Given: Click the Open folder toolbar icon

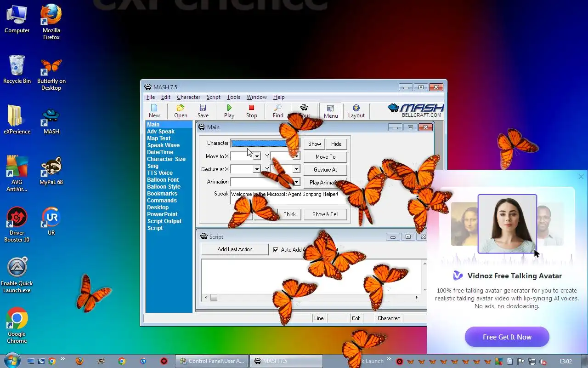Looking at the screenshot, I should tap(181, 111).
